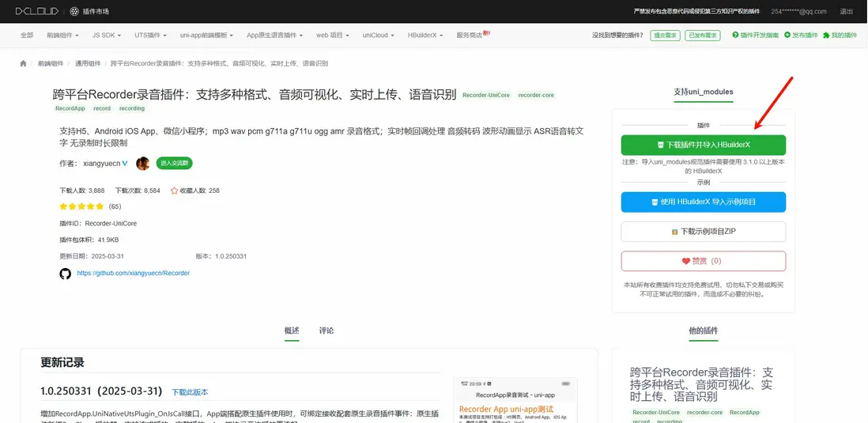The image size is (868, 423).
Task: Click the 插件ID: Recorder-UniCore text
Action: (x=98, y=224)
